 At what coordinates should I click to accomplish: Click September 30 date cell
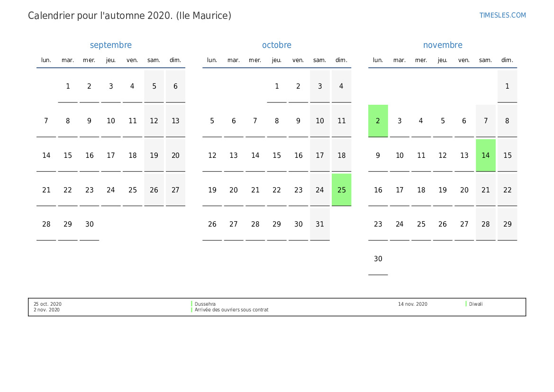[x=90, y=224]
